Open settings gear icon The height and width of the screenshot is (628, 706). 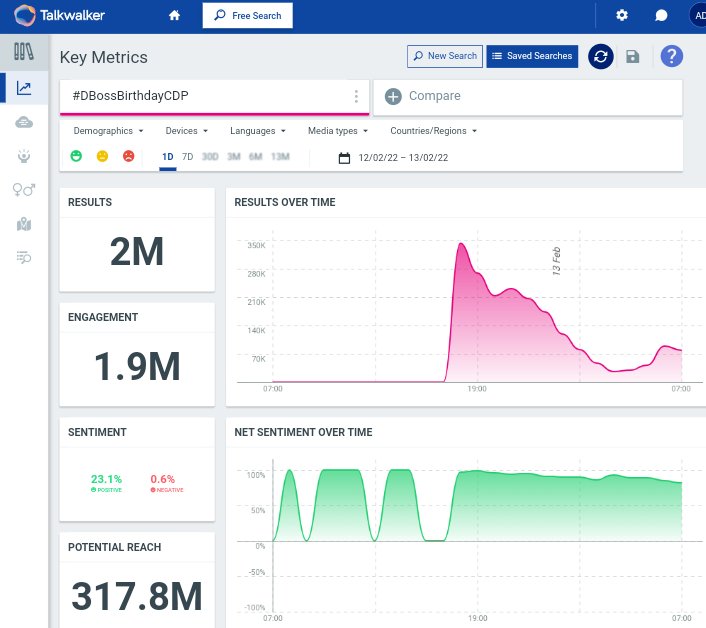click(622, 15)
